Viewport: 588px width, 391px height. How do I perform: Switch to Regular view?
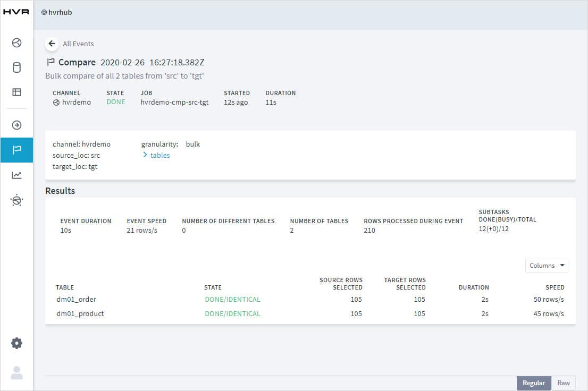(x=534, y=383)
